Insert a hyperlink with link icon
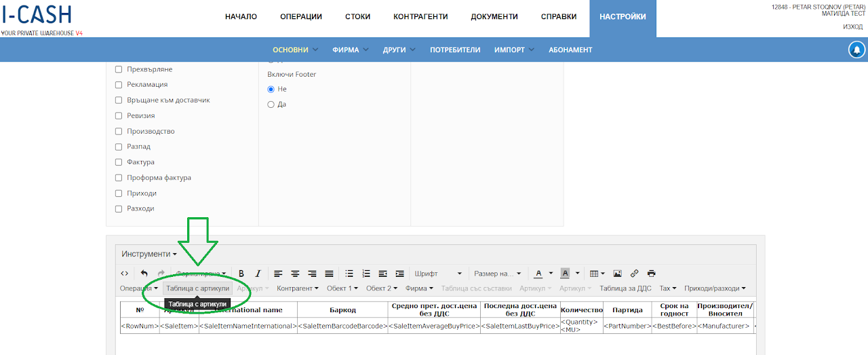 (635, 274)
